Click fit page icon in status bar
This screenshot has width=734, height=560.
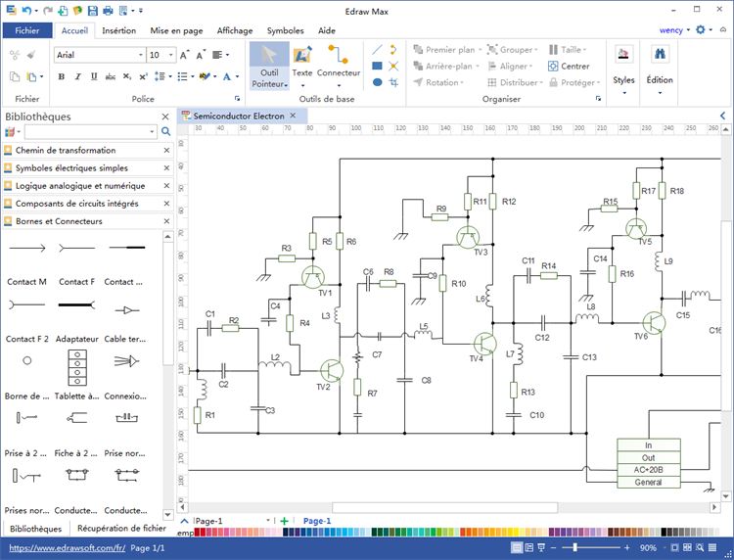674,547
